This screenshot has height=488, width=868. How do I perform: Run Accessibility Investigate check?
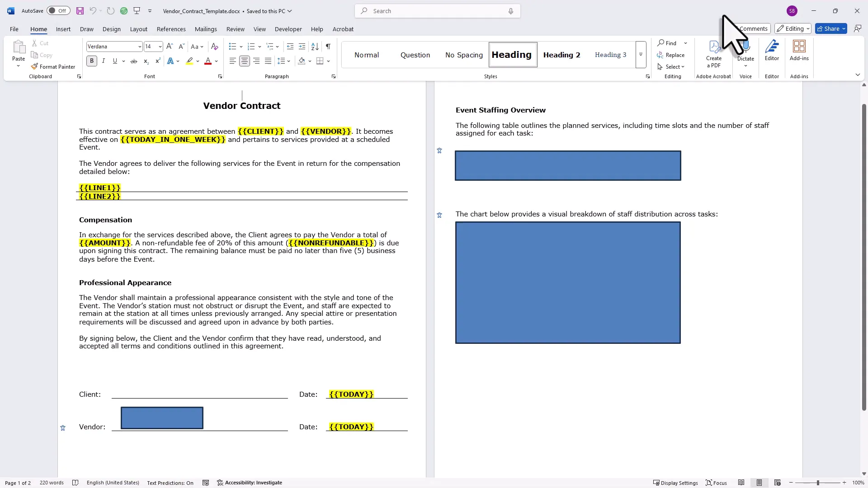point(250,483)
